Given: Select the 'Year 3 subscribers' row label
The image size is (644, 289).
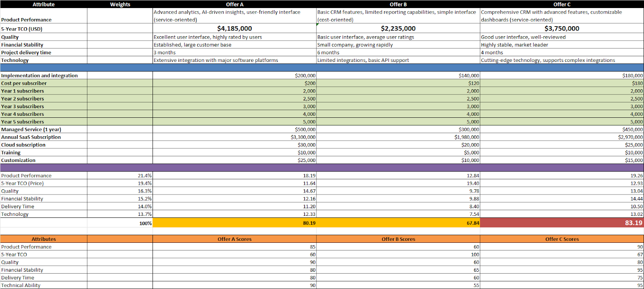Looking at the screenshot, I should pyautogui.click(x=43, y=107).
